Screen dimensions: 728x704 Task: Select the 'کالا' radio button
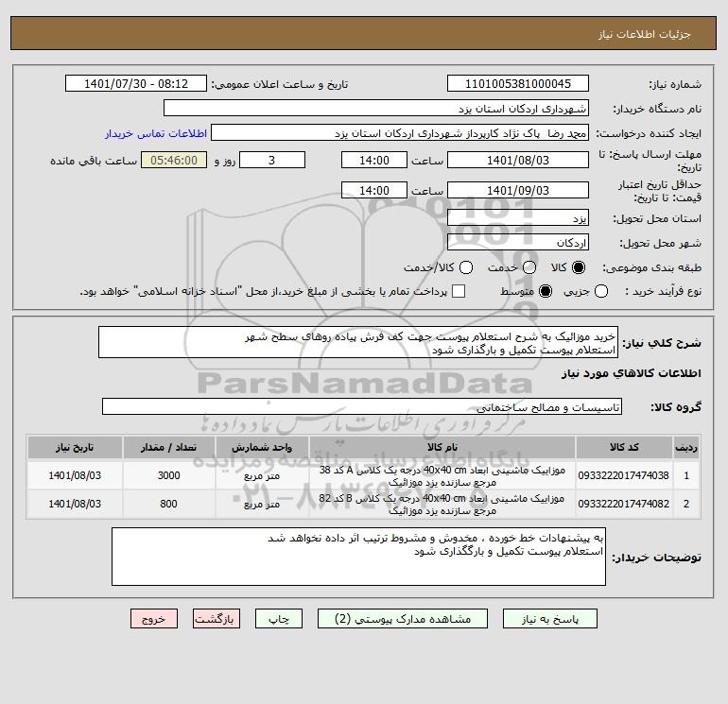tap(579, 267)
